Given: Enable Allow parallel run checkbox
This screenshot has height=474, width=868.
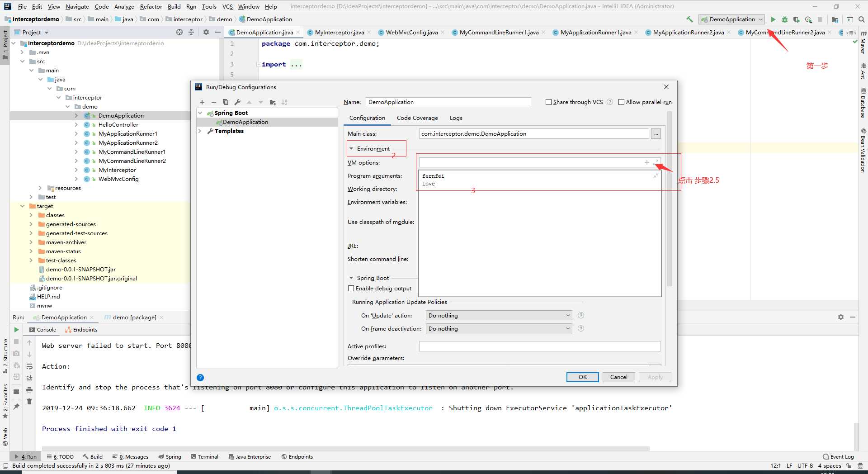Looking at the screenshot, I should tap(621, 102).
